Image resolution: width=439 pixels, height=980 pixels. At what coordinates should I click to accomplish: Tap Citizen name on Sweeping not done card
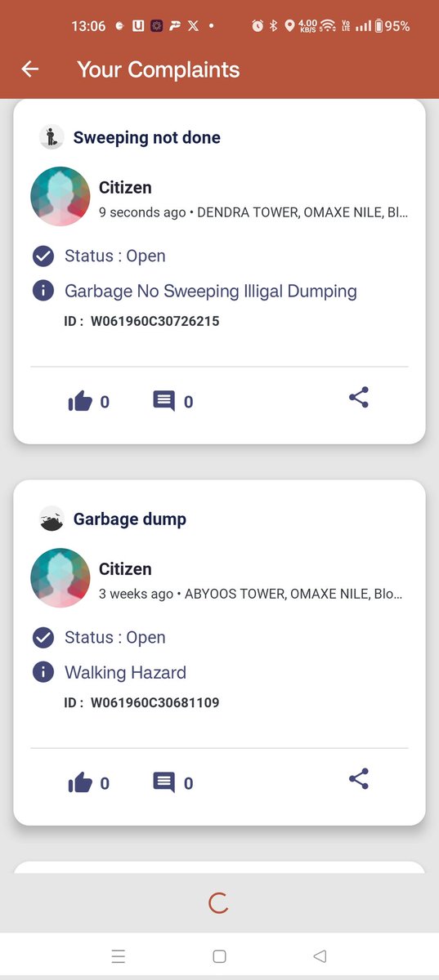click(x=125, y=188)
